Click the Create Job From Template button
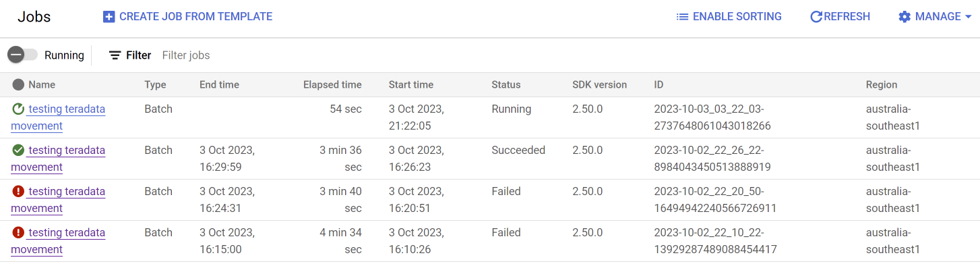Image resolution: width=980 pixels, height=266 pixels. tap(187, 17)
